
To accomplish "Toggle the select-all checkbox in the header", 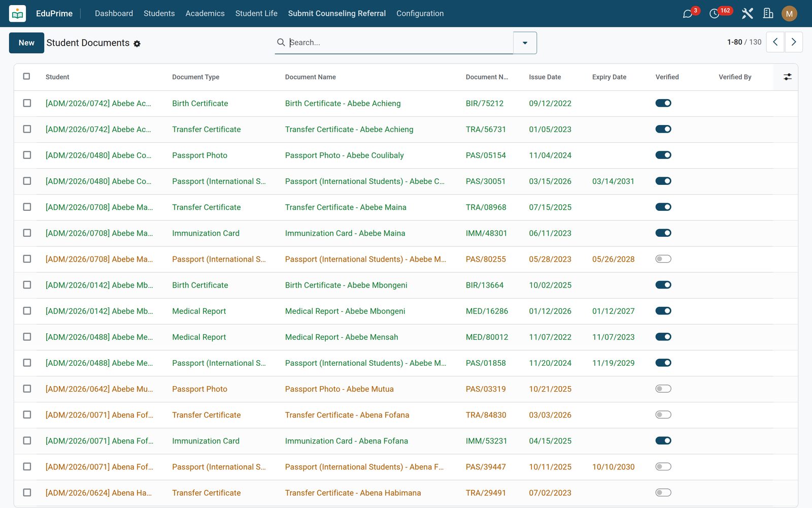I will coord(26,76).
